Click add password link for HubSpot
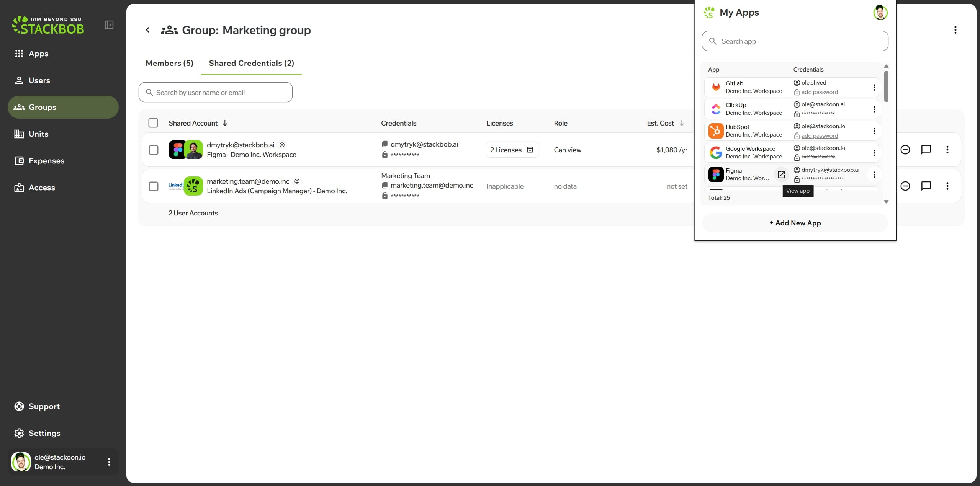This screenshot has width=980, height=486. 820,136
